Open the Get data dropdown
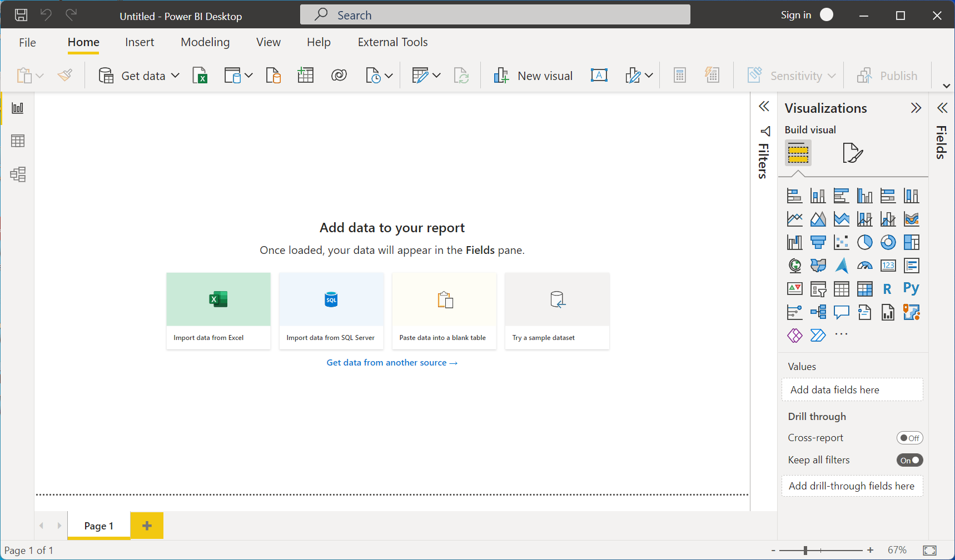This screenshot has height=560, width=955. pos(175,75)
